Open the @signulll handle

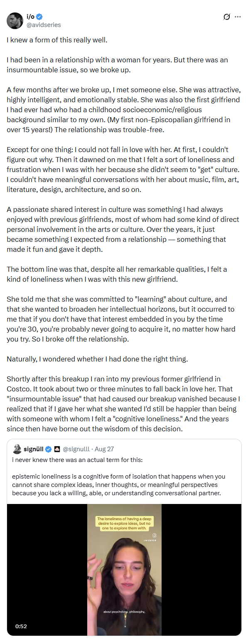(77, 449)
